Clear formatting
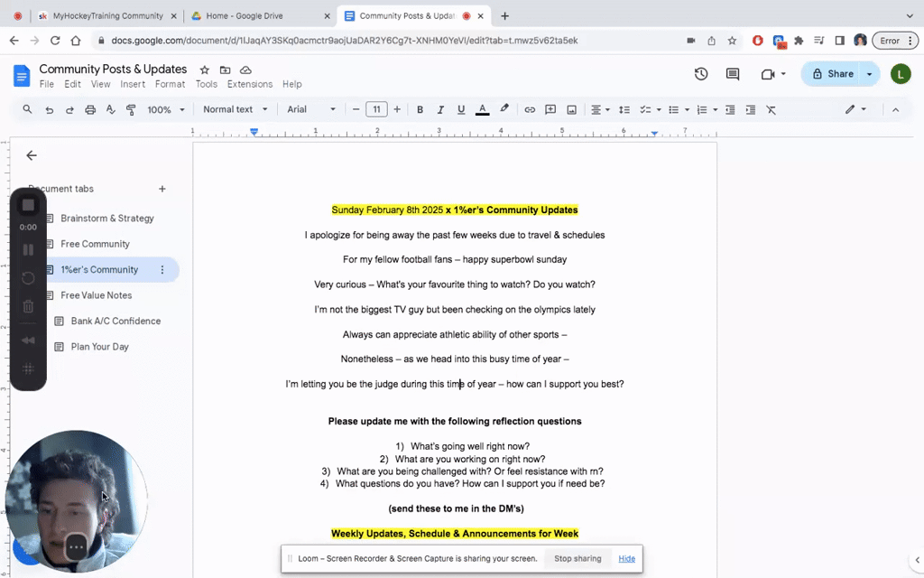 pyautogui.click(x=771, y=109)
